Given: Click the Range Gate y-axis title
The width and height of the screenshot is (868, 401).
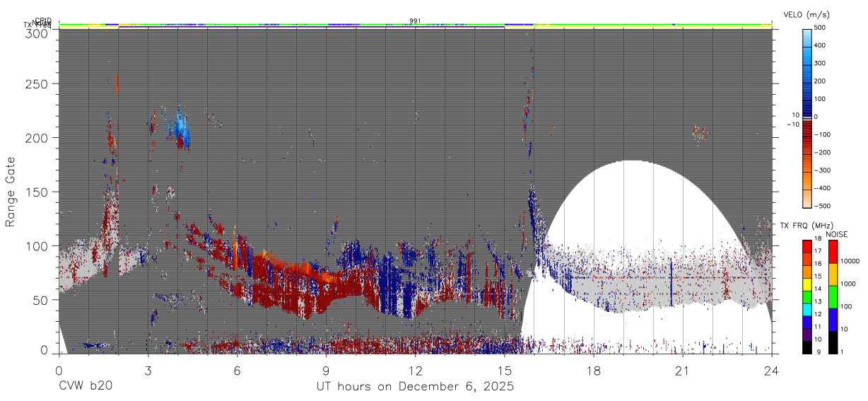Looking at the screenshot, I should pos(11,192).
